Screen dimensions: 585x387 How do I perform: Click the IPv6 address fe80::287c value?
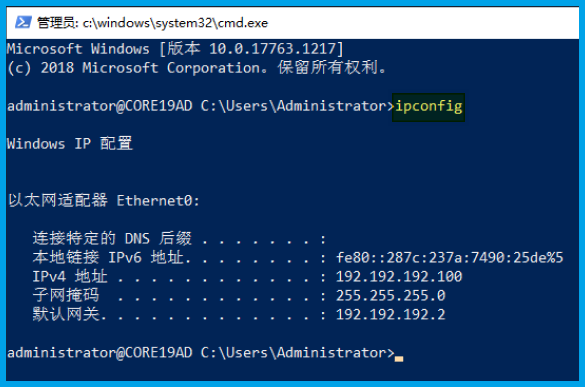pyautogui.click(x=450, y=258)
